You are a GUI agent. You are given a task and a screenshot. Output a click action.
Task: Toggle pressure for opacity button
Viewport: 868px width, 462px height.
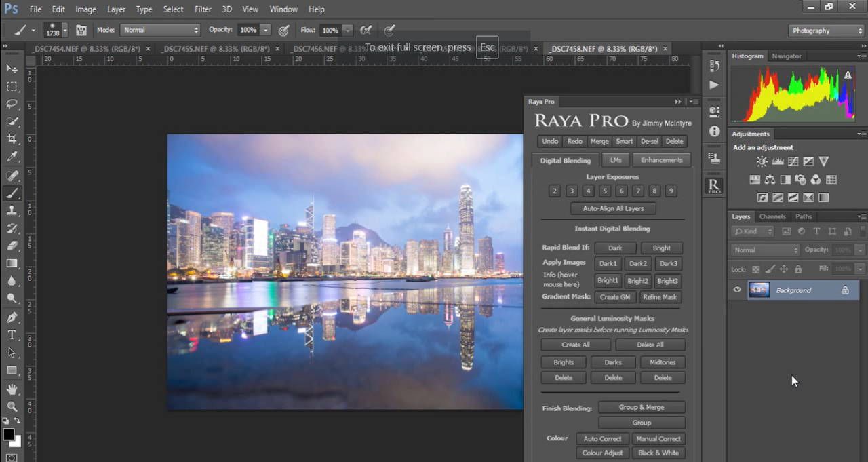pos(283,30)
